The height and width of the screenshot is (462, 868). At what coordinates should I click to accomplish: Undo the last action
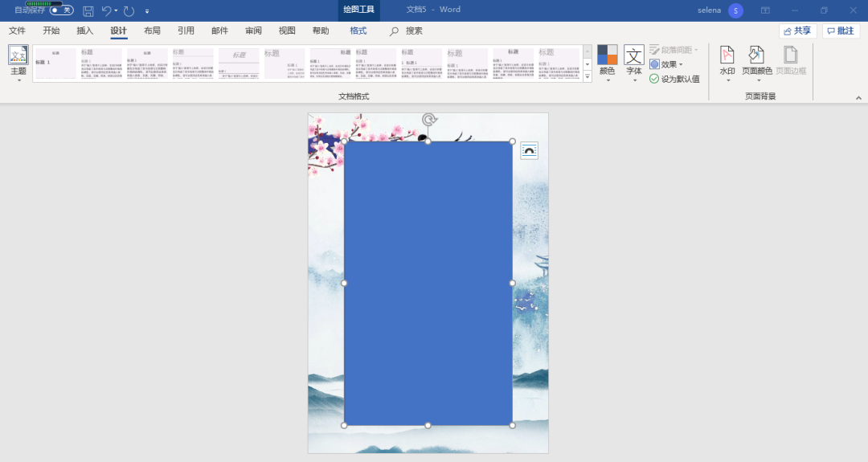[x=106, y=10]
